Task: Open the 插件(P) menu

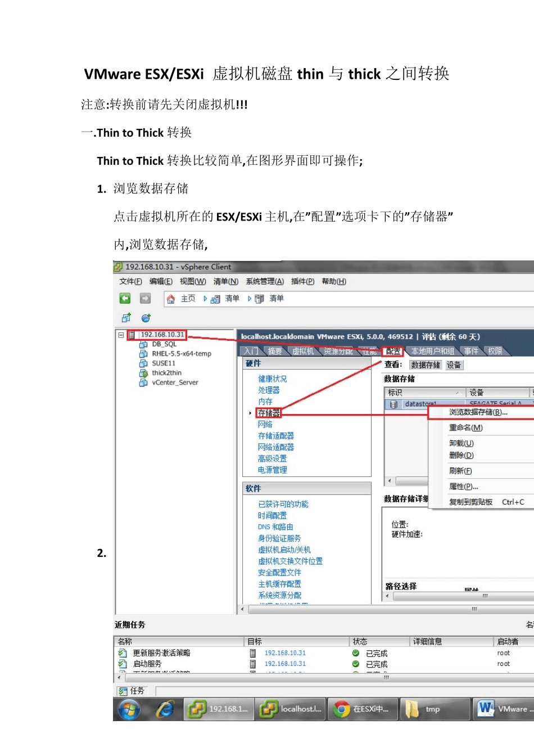Action: click(302, 281)
